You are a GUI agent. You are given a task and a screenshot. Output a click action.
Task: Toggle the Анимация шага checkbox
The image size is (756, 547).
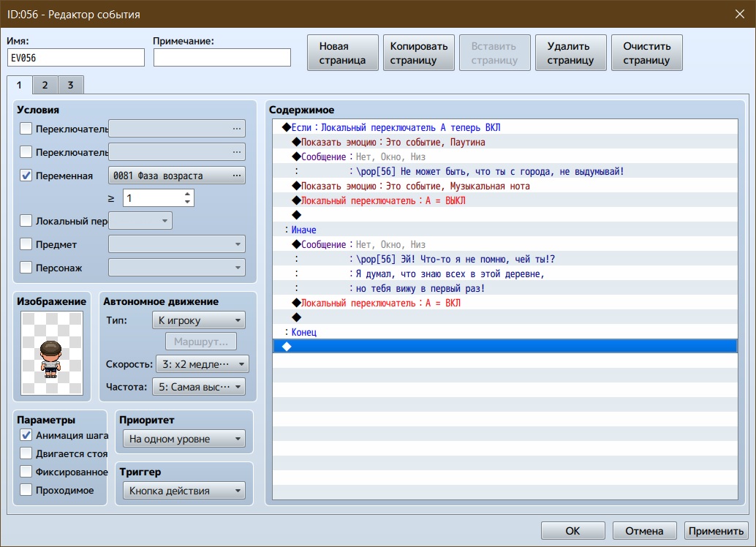pyautogui.click(x=26, y=435)
